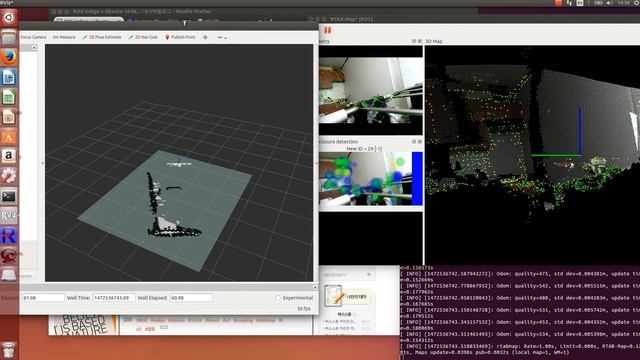The image size is (640, 360).
Task: Select the Measure tool in RViz toolbar
Action: [64, 37]
